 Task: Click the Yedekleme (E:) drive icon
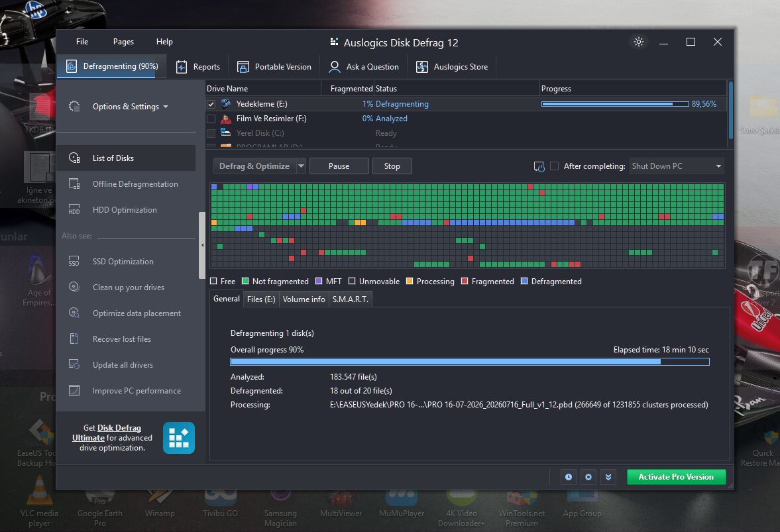(x=226, y=103)
